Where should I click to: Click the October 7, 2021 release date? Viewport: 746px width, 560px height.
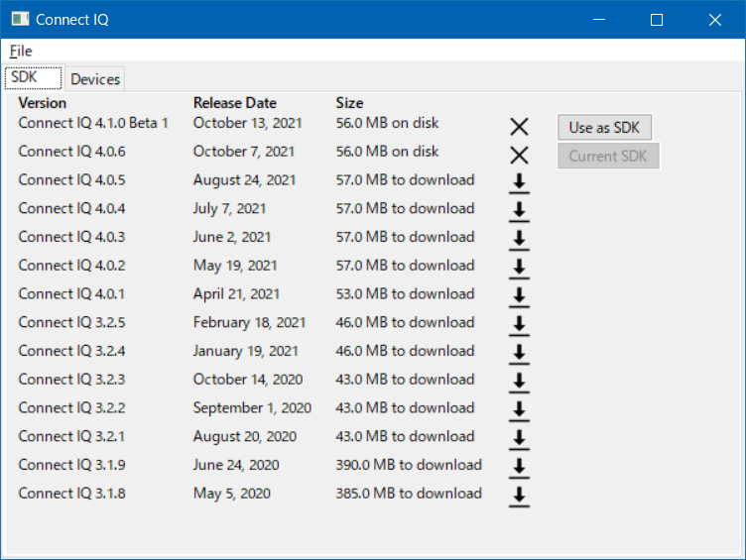[x=244, y=152]
